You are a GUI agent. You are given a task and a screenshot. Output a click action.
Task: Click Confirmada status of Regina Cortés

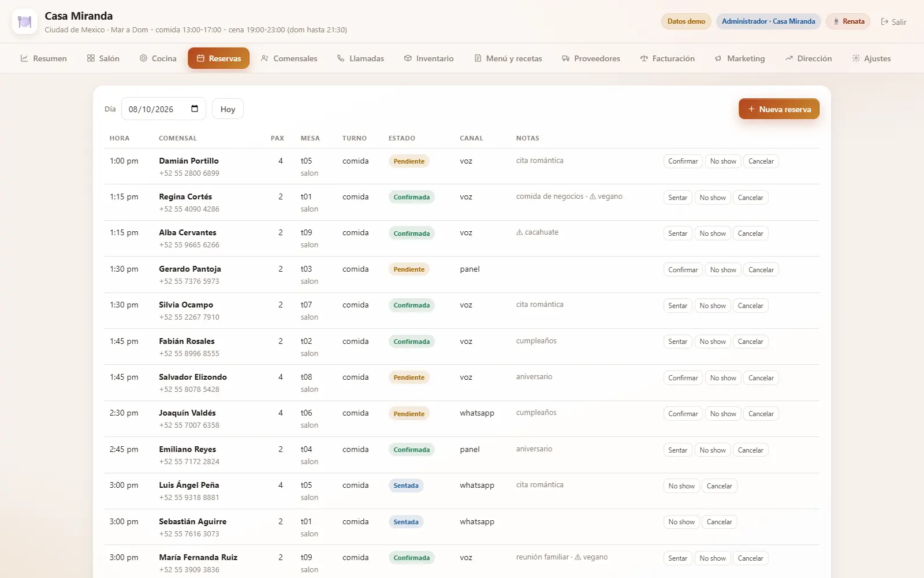click(412, 197)
